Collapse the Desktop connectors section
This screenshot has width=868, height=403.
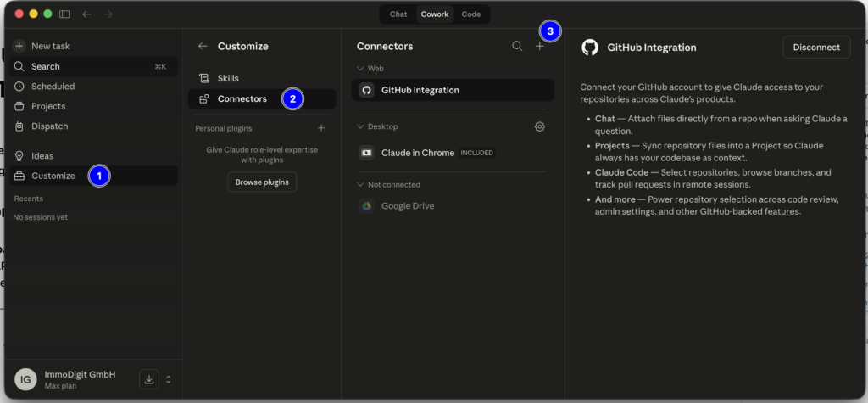point(360,126)
